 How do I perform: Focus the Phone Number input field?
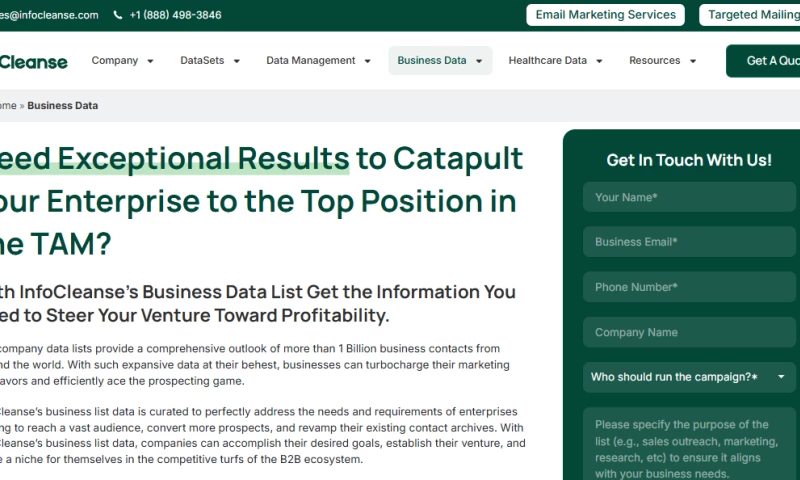(x=689, y=287)
